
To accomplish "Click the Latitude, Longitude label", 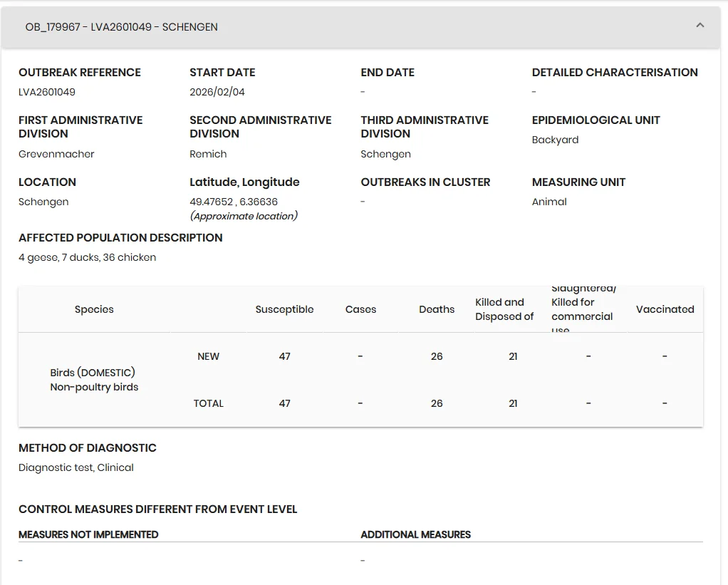I will (244, 182).
